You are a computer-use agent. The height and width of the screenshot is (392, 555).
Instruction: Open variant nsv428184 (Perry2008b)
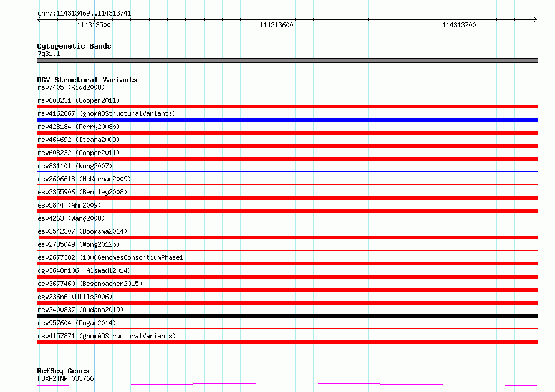[x=79, y=127]
